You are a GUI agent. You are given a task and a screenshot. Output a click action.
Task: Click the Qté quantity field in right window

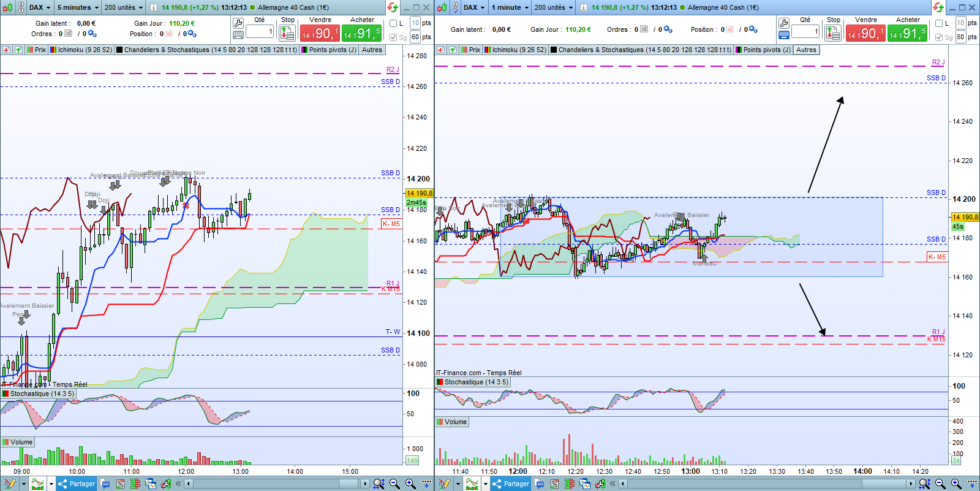pos(805,31)
